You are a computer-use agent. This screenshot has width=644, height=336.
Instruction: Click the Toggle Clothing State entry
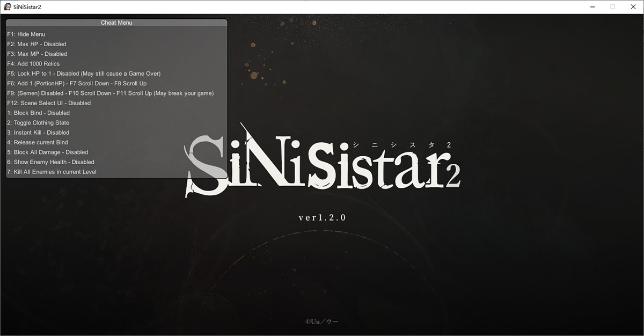click(x=38, y=123)
